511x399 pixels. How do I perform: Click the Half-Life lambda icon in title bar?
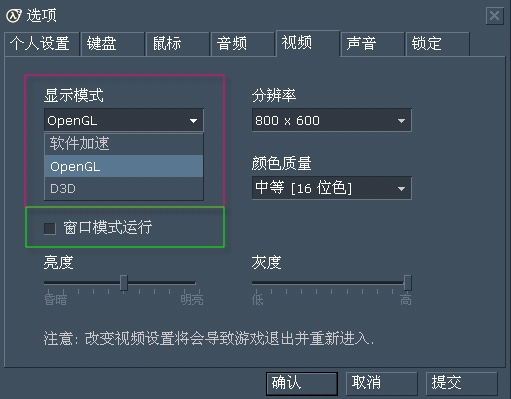coord(14,16)
